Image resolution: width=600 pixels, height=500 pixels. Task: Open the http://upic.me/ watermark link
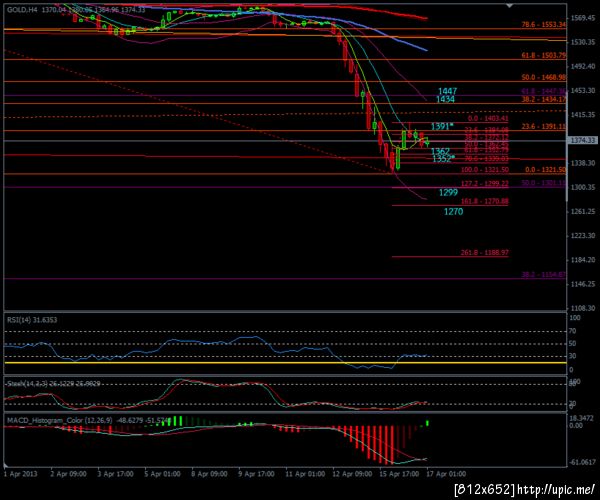point(556,489)
